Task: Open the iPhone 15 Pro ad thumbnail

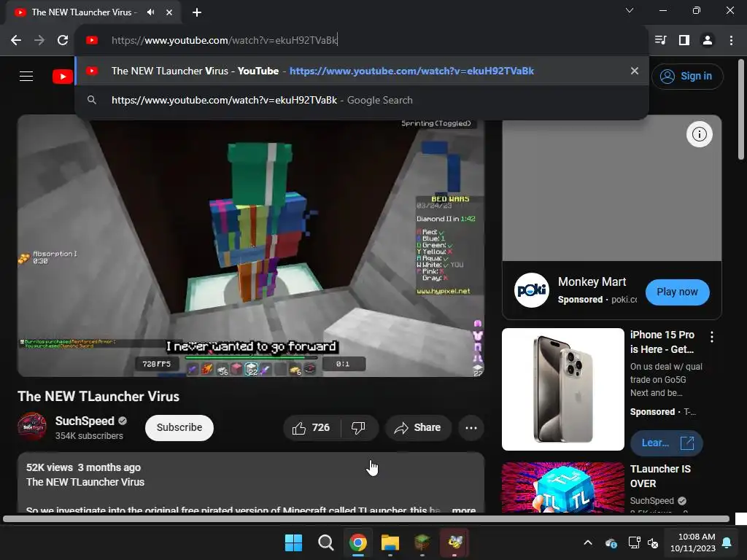Action: (562, 389)
